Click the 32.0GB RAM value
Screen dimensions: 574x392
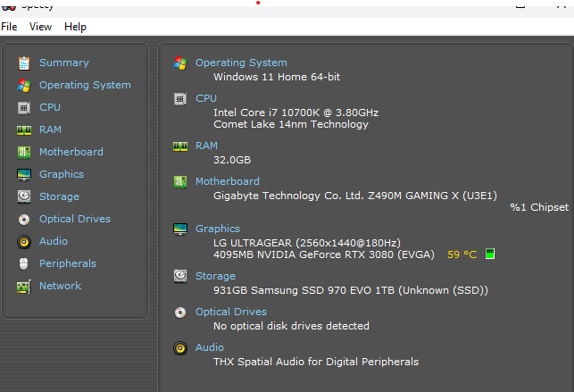pos(232,160)
